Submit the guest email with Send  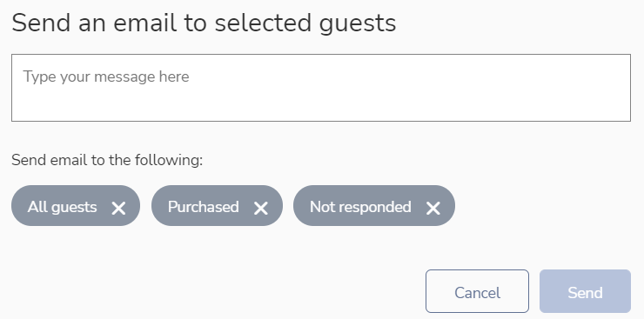point(585,291)
